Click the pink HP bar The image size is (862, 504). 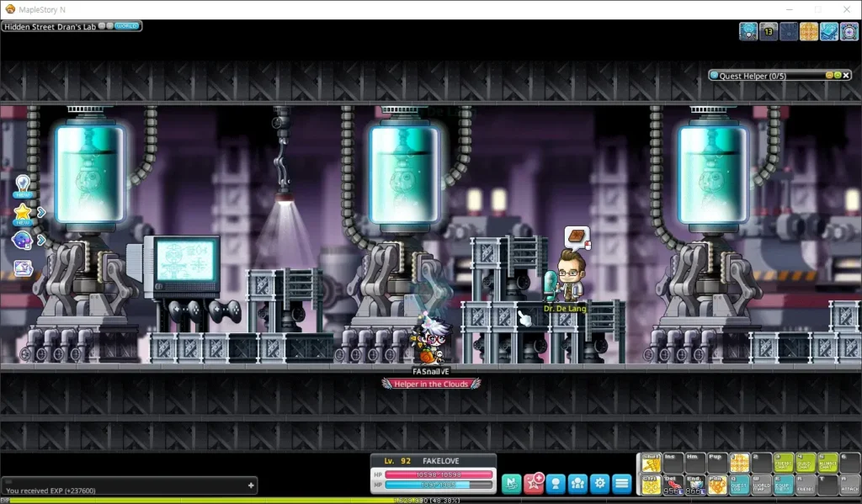click(439, 475)
